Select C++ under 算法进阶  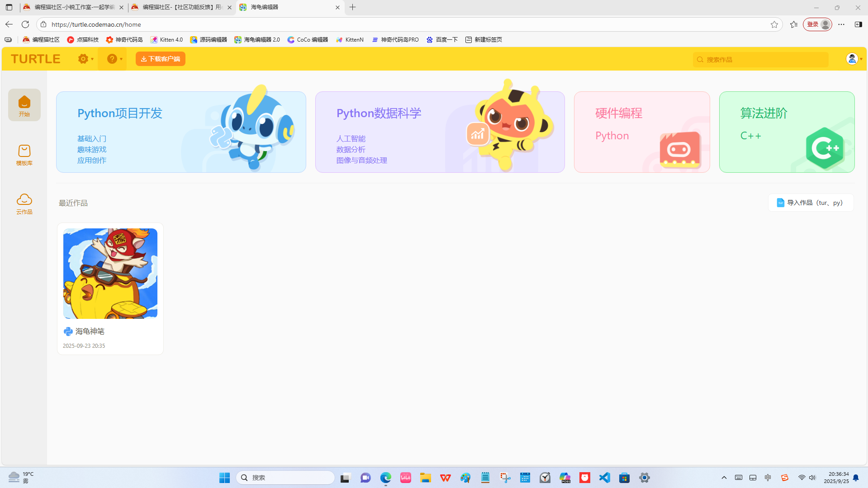[x=751, y=136]
